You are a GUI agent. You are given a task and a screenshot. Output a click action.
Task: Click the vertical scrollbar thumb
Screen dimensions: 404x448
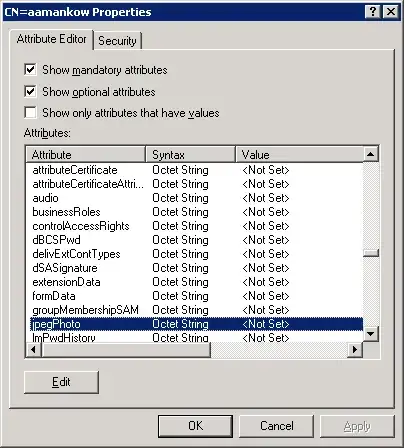[x=371, y=253]
